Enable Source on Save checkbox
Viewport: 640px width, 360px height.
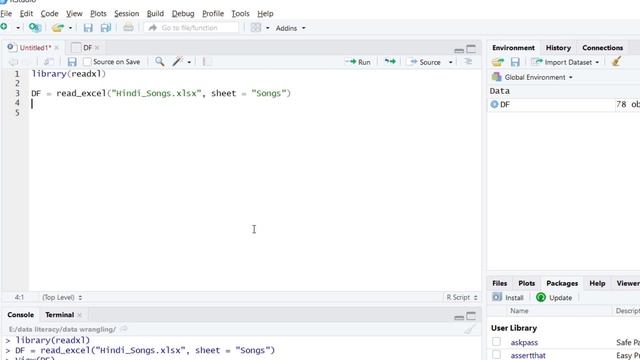click(x=87, y=62)
